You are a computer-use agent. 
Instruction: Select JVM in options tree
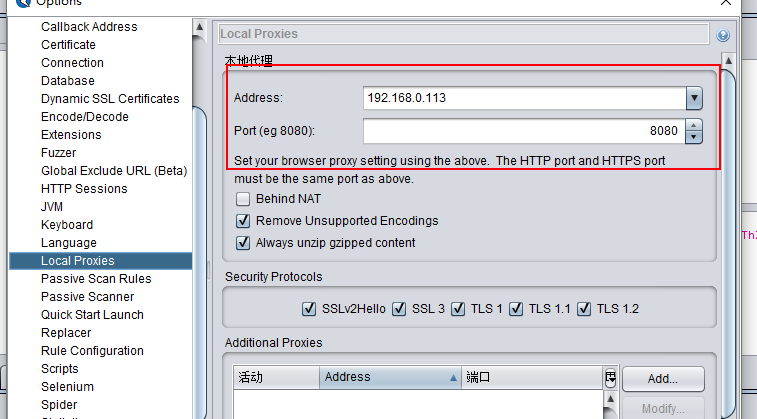click(52, 207)
